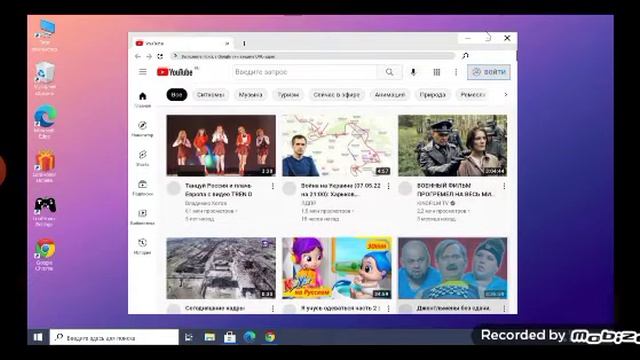Select the Microsoft Edge desktop icon
Image resolution: width=640 pixels, height=360 pixels.
(x=44, y=122)
